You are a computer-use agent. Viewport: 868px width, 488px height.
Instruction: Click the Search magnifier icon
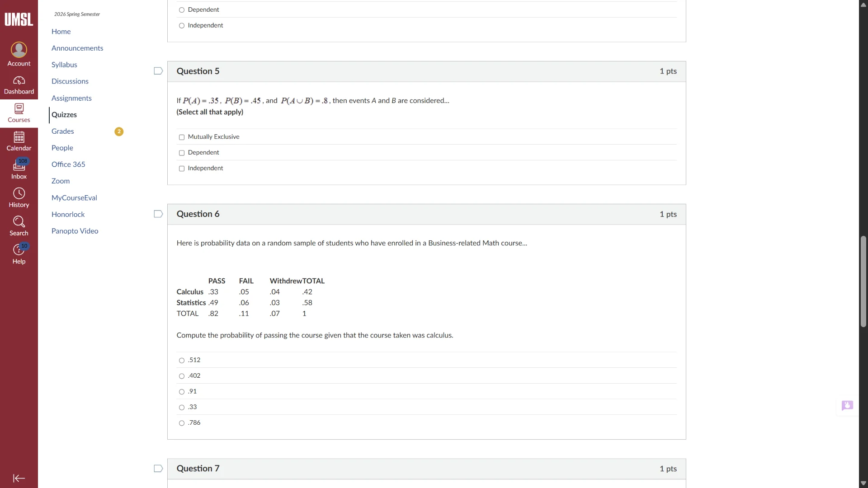(19, 222)
